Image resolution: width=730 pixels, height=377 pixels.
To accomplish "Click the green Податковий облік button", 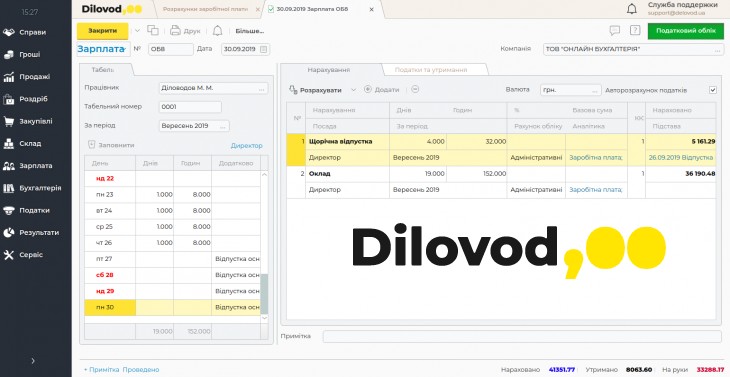I will pyautogui.click(x=686, y=31).
